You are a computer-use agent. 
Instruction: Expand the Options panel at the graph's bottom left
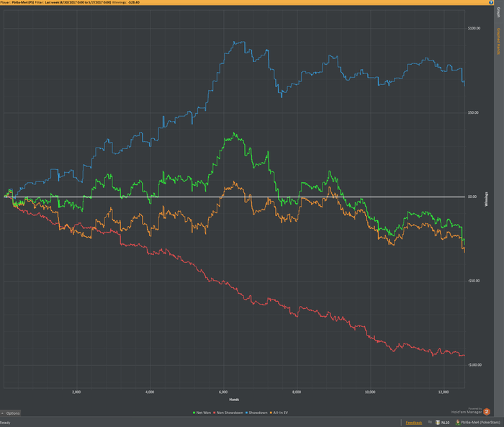click(x=11, y=413)
